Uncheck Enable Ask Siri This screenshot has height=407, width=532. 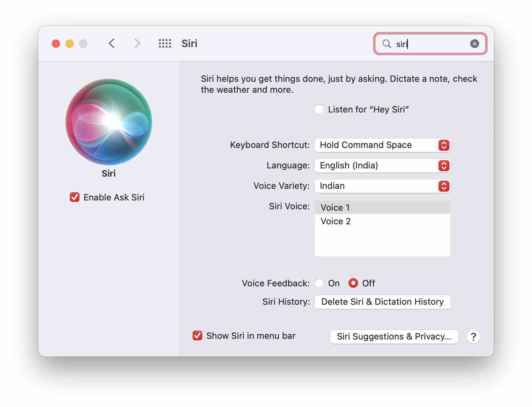(x=74, y=197)
